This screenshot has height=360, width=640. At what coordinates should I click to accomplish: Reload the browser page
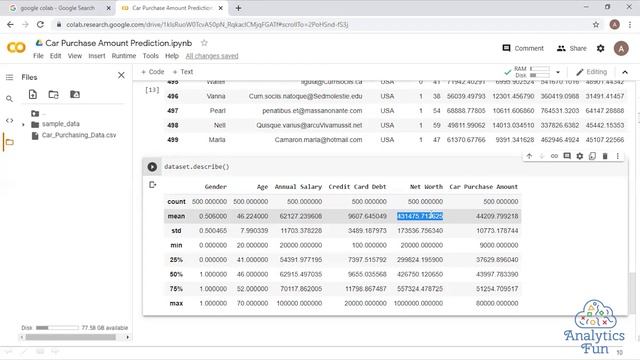point(40,24)
